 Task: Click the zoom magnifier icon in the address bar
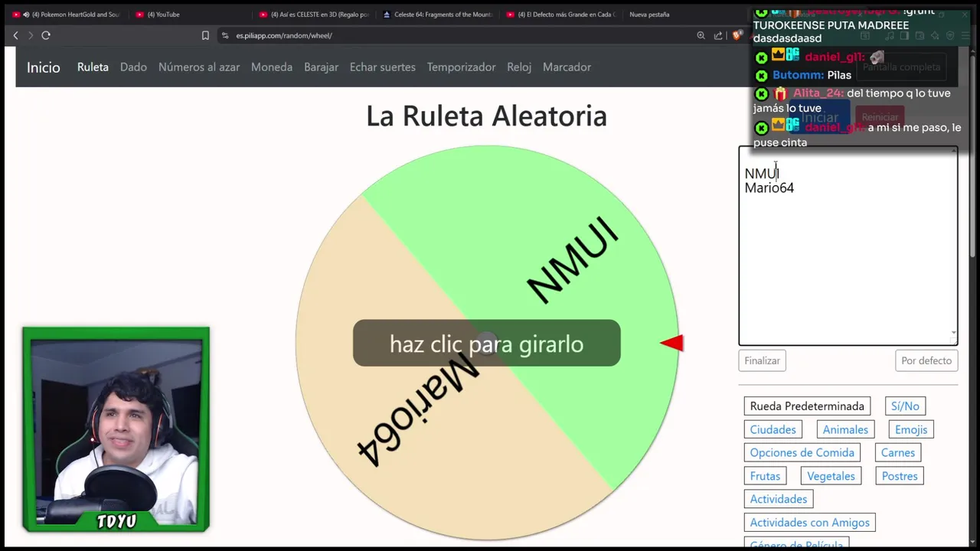click(701, 35)
